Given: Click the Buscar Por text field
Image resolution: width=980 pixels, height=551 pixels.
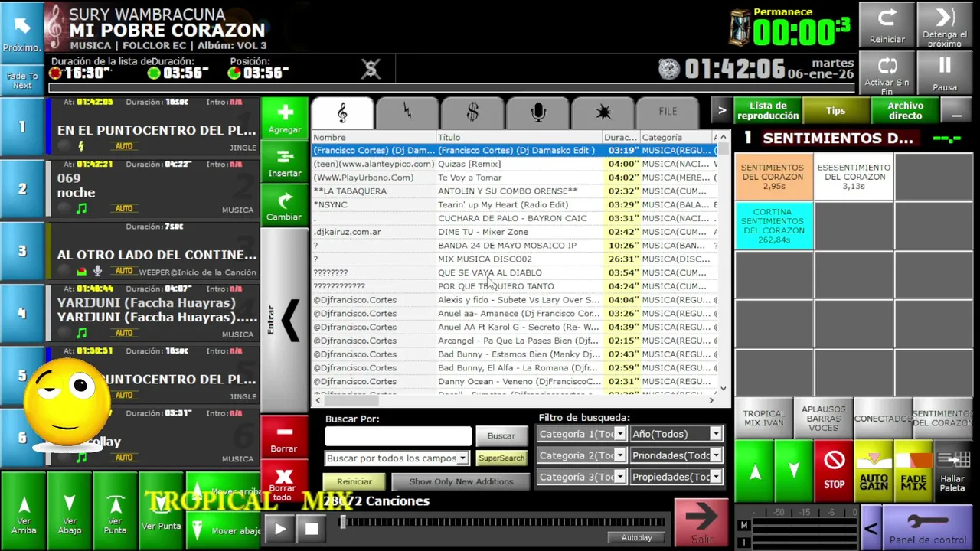Looking at the screenshot, I should 398,436.
